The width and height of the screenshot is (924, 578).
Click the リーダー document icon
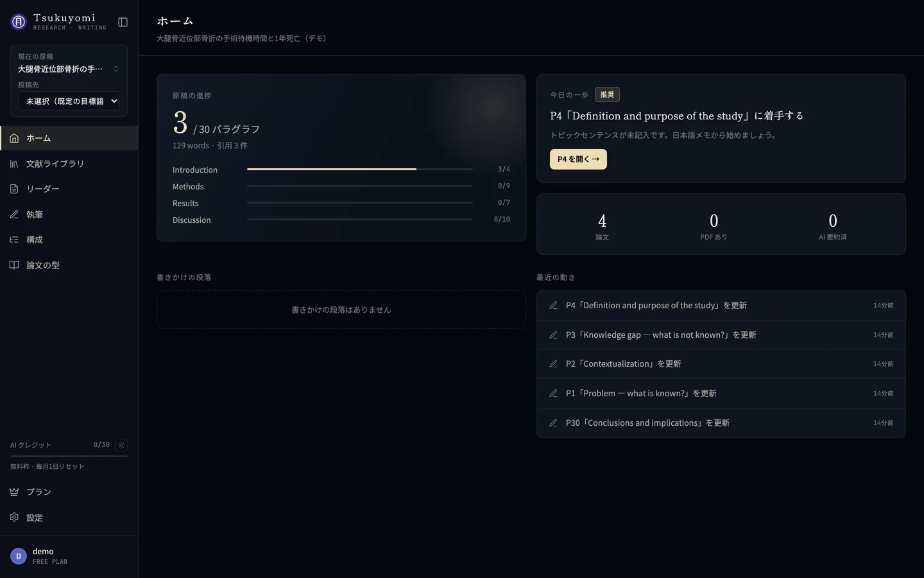(14, 189)
